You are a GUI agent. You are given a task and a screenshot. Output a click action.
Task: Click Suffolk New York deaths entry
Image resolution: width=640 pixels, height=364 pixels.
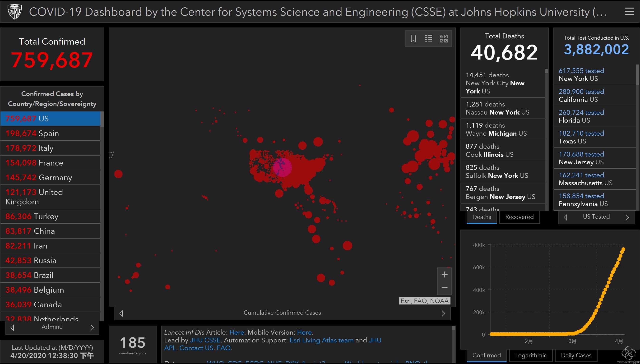tap(503, 172)
